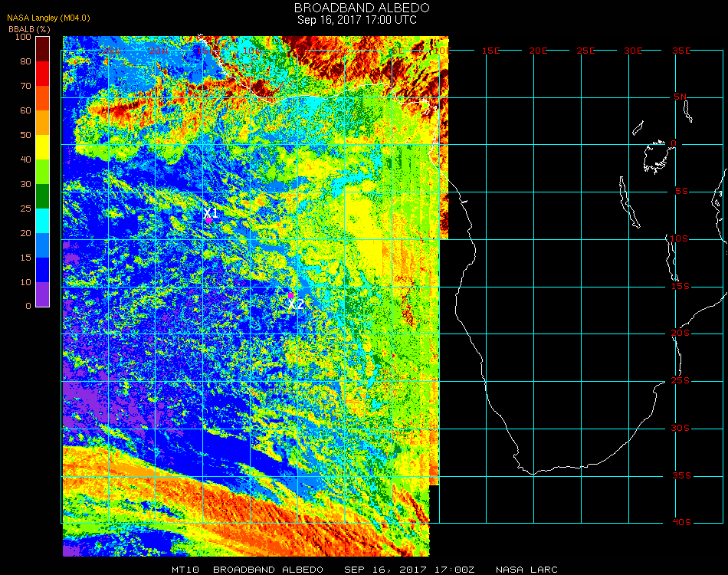Viewport: 728px width, 575px height.
Task: Select the orange-red 60-70 colorbar swatch
Action: point(42,98)
